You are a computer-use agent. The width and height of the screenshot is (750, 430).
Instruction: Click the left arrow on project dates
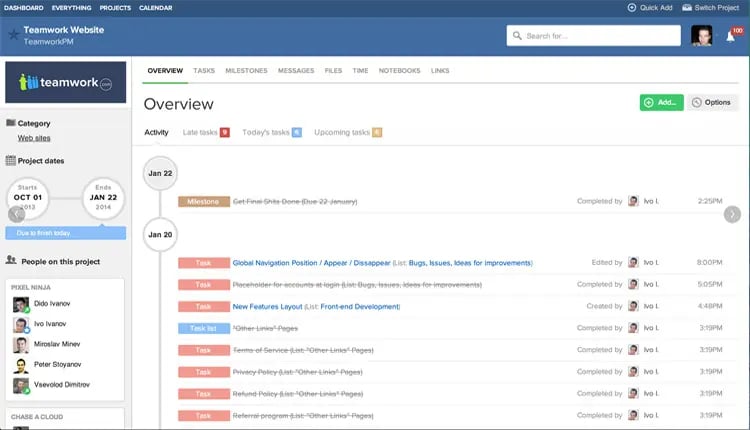click(x=16, y=214)
